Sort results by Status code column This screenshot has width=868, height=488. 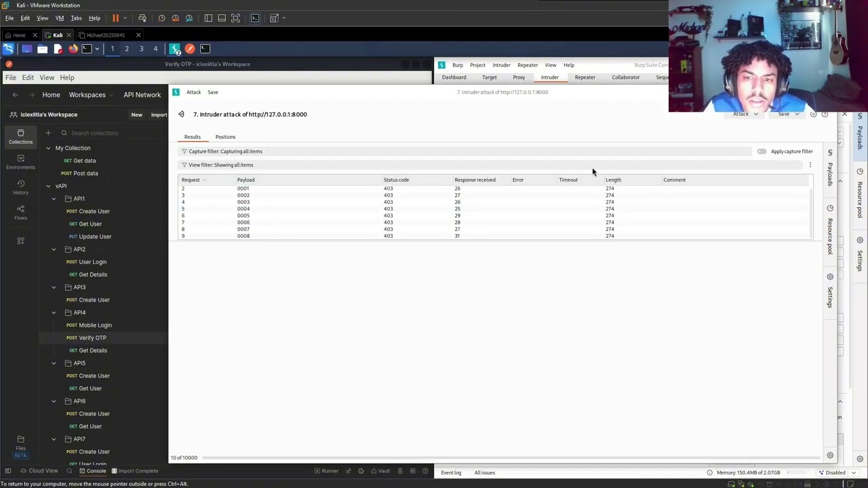click(396, 180)
